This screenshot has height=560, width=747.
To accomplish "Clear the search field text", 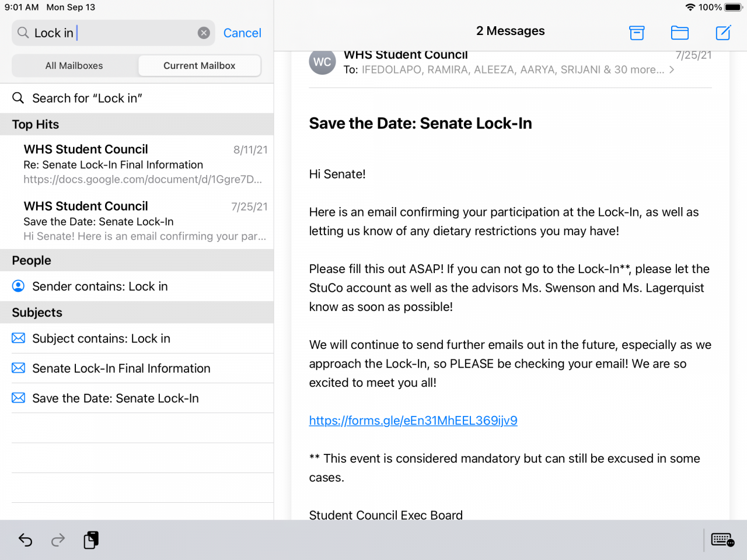I will click(x=204, y=33).
